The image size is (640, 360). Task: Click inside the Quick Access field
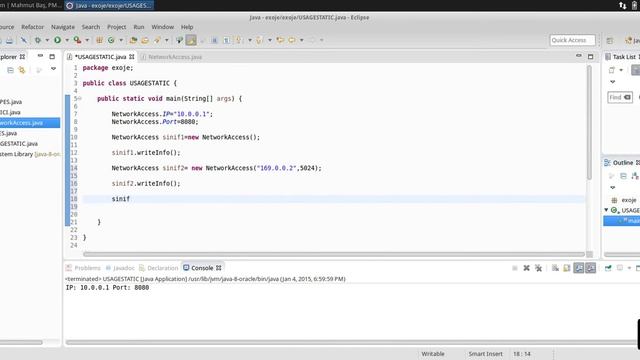(x=572, y=40)
